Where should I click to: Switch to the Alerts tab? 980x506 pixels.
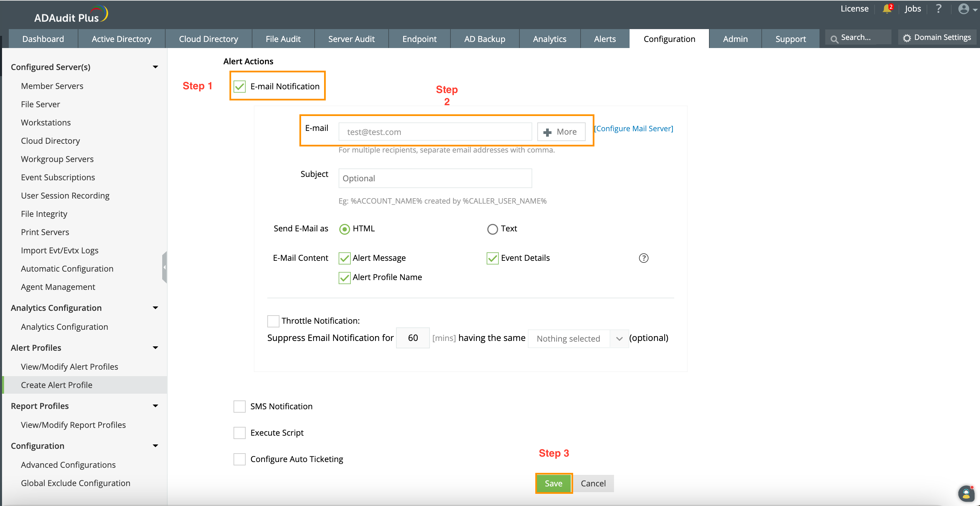point(605,39)
